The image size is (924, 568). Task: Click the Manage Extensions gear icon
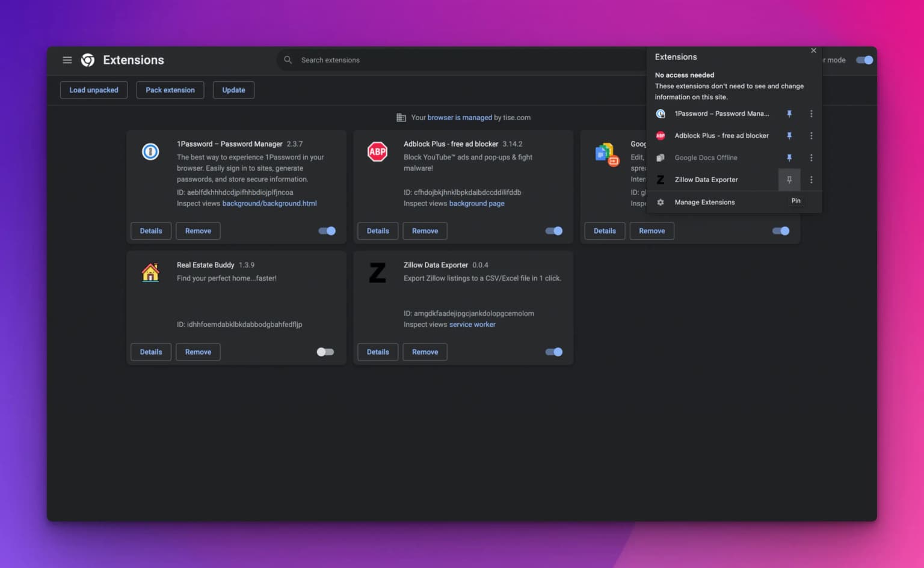(661, 202)
